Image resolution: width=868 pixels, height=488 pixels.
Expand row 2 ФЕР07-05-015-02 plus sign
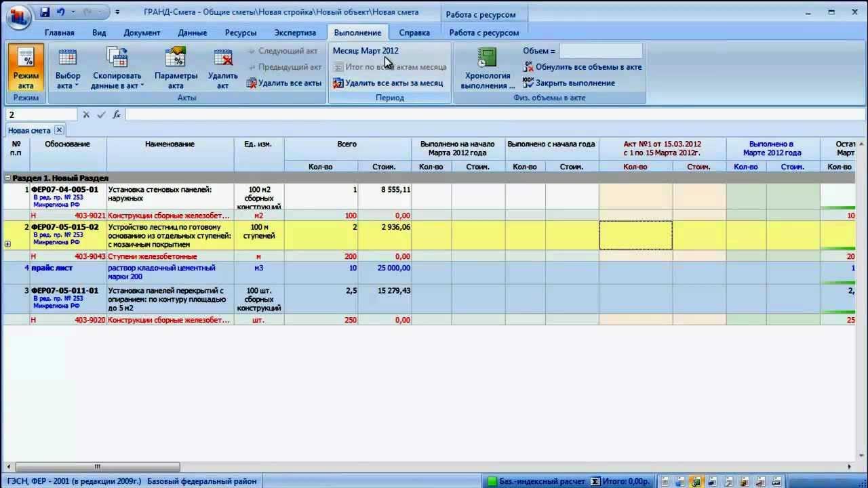(7, 244)
